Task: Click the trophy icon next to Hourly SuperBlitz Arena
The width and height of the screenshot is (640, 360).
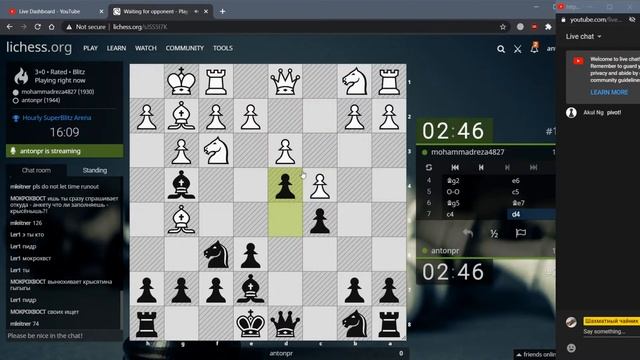Action: 16,118
